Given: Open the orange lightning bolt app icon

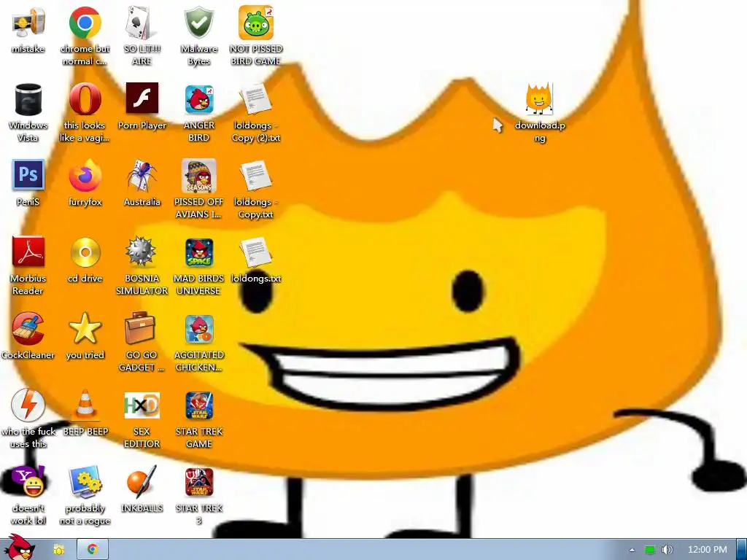Looking at the screenshot, I should pyautogui.click(x=28, y=405).
